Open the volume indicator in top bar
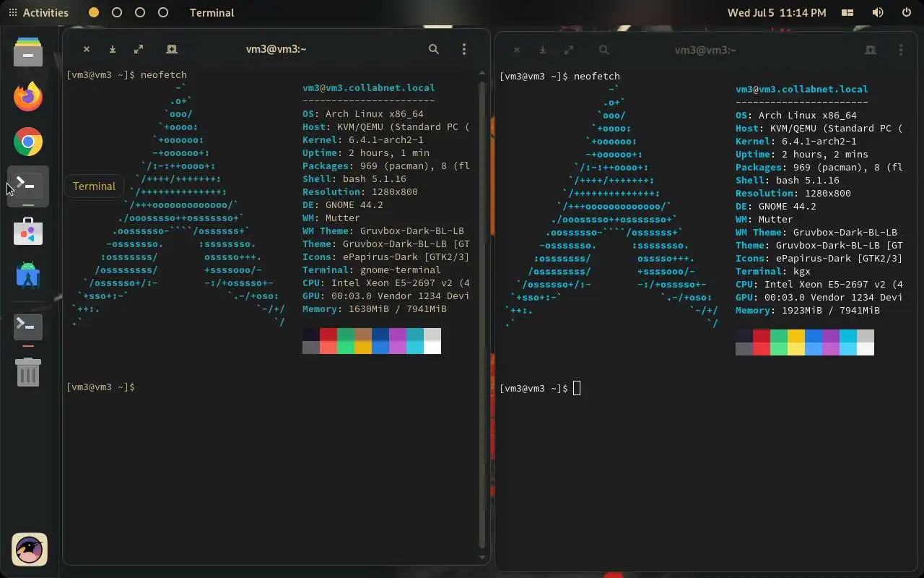 (878, 12)
